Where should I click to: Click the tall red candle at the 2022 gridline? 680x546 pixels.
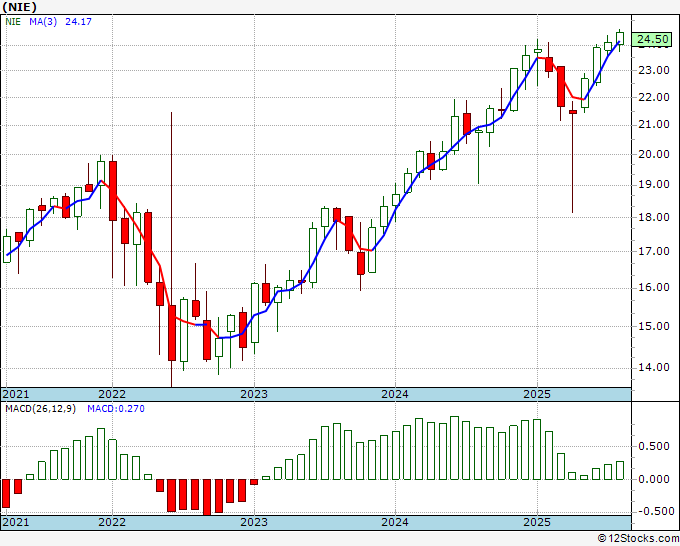(113, 191)
